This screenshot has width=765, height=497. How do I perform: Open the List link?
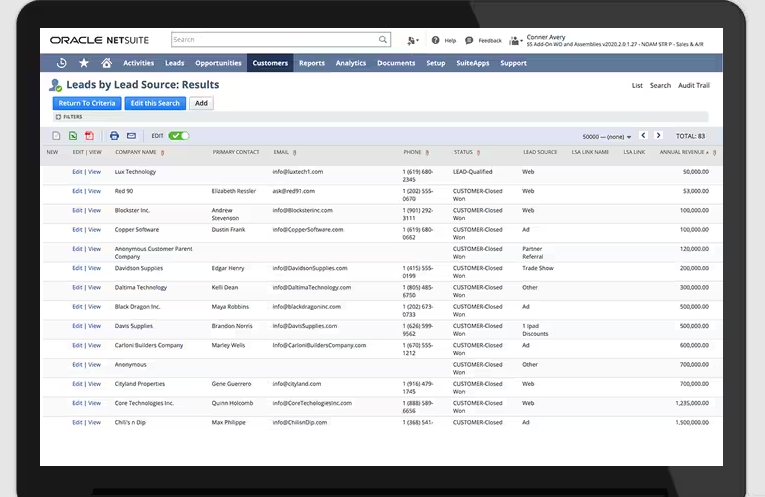(637, 85)
